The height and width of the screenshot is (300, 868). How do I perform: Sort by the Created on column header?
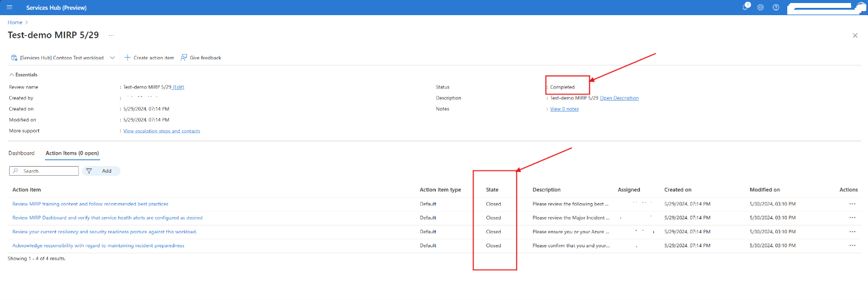point(677,190)
